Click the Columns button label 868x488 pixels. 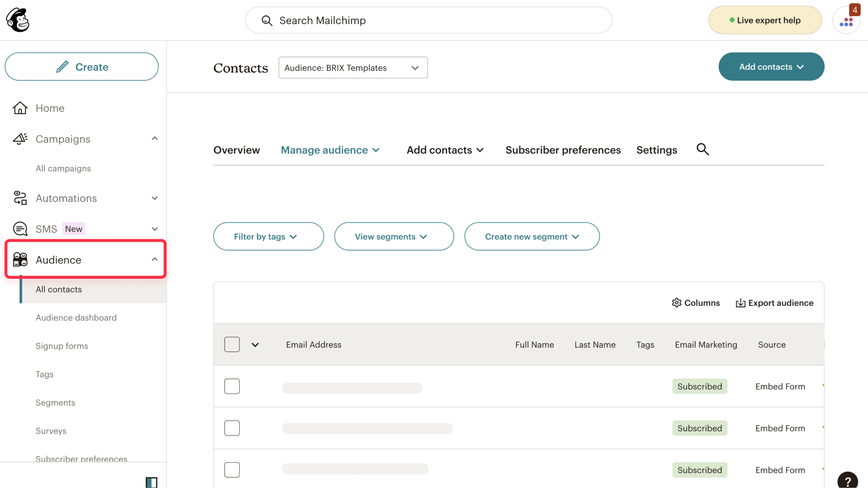(702, 303)
